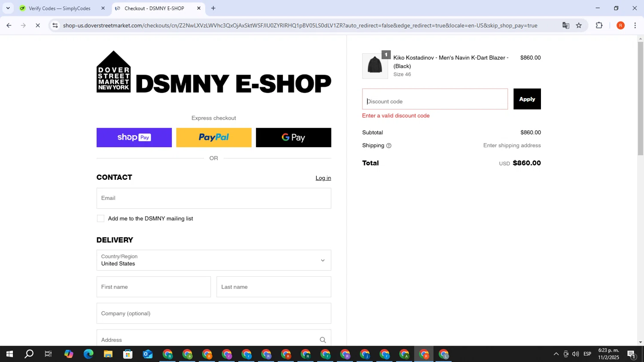This screenshot has height=362, width=644.
Task: Open the Country/Region dropdown
Action: click(x=214, y=260)
